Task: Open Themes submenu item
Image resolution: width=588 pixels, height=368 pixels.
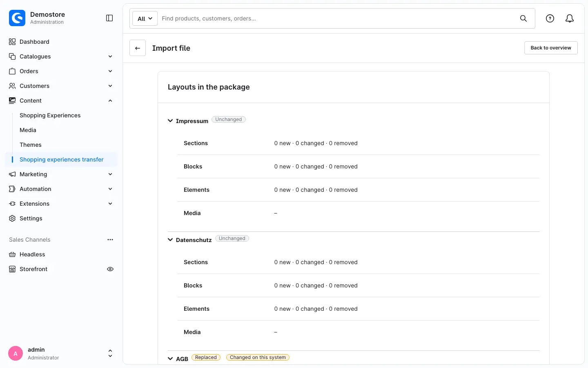Action: [31, 145]
